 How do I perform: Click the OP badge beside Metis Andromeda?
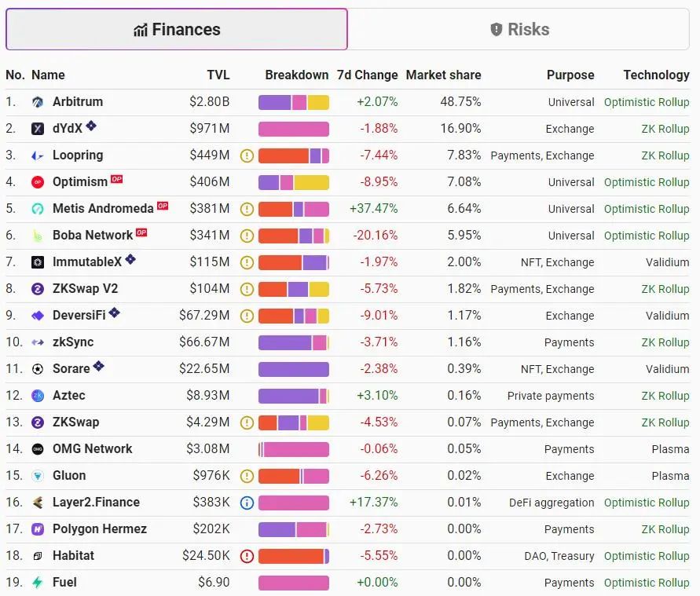[x=163, y=206]
